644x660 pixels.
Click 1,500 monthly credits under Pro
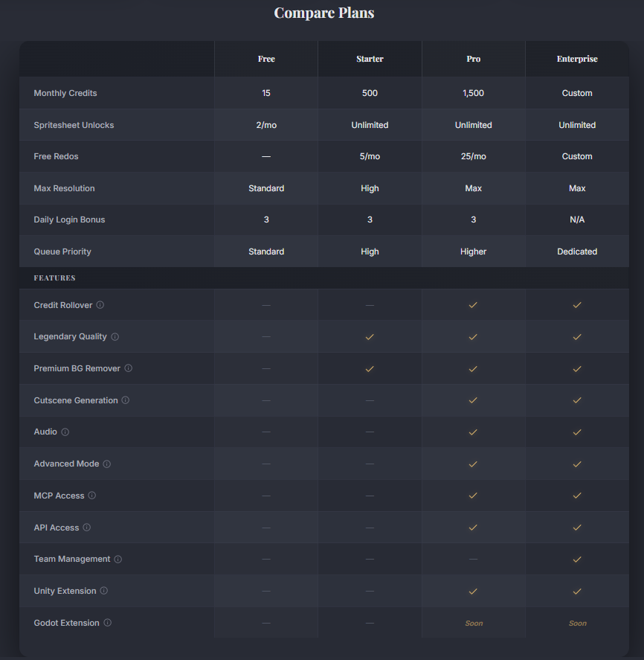pyautogui.click(x=473, y=93)
